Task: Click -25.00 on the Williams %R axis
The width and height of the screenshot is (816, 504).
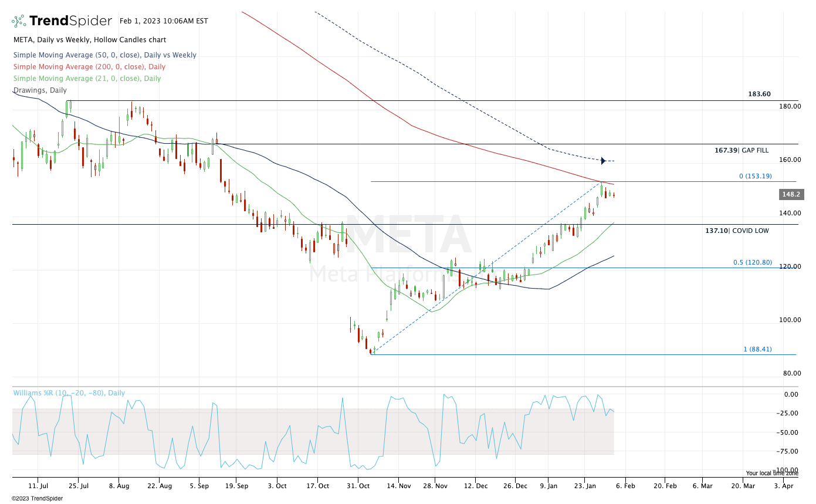Action: coord(788,413)
